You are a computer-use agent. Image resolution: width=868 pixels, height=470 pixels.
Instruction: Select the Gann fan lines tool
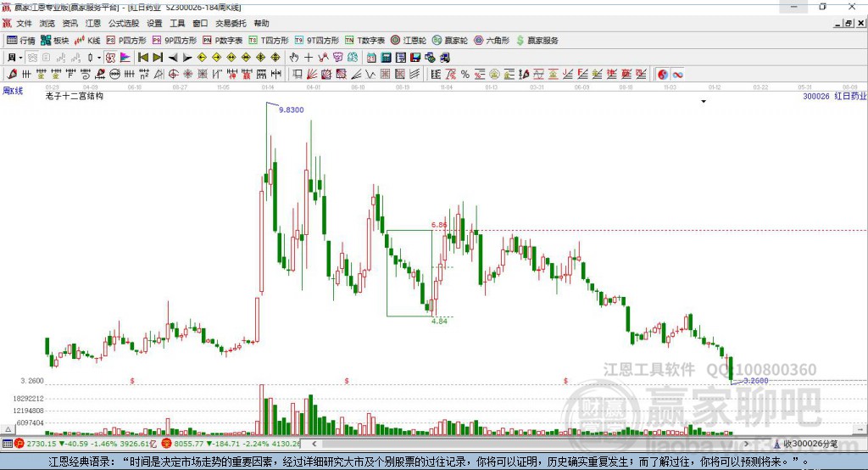(312, 75)
